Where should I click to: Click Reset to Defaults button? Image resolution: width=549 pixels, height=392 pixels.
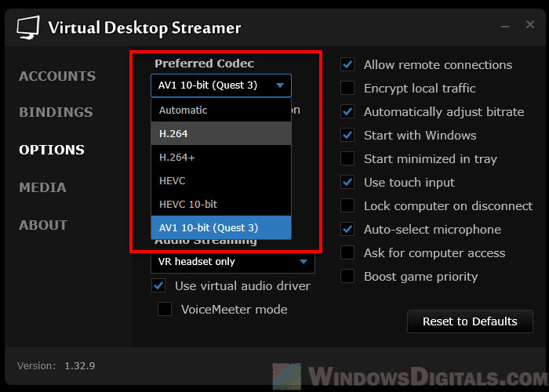click(x=470, y=321)
